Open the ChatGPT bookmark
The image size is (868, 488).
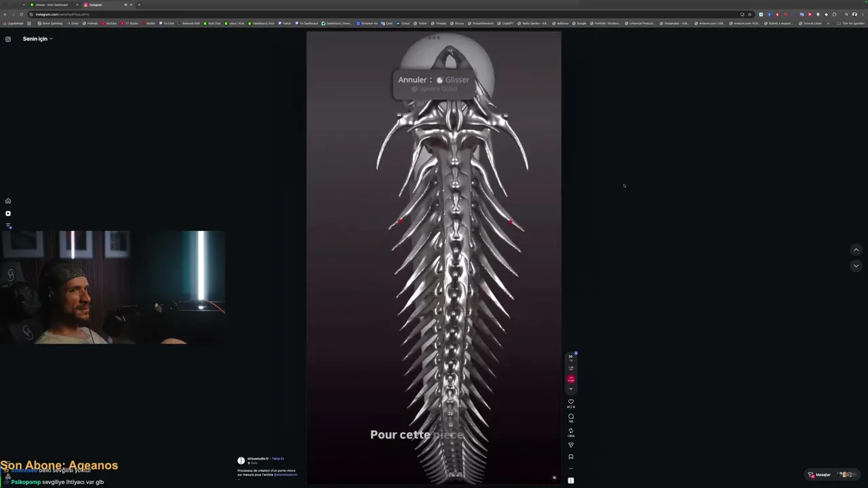point(505,24)
